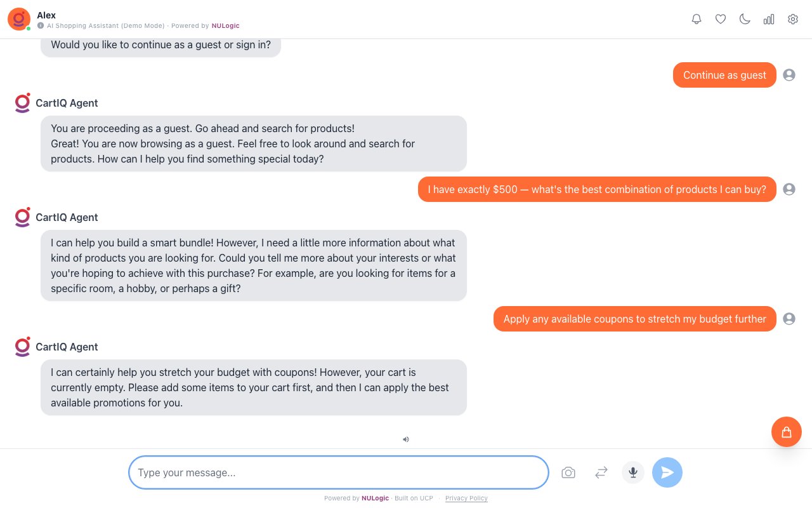Viewport: 812px width, 508px height.
Task: Click the user avatar next to coupons message
Action: point(789,319)
